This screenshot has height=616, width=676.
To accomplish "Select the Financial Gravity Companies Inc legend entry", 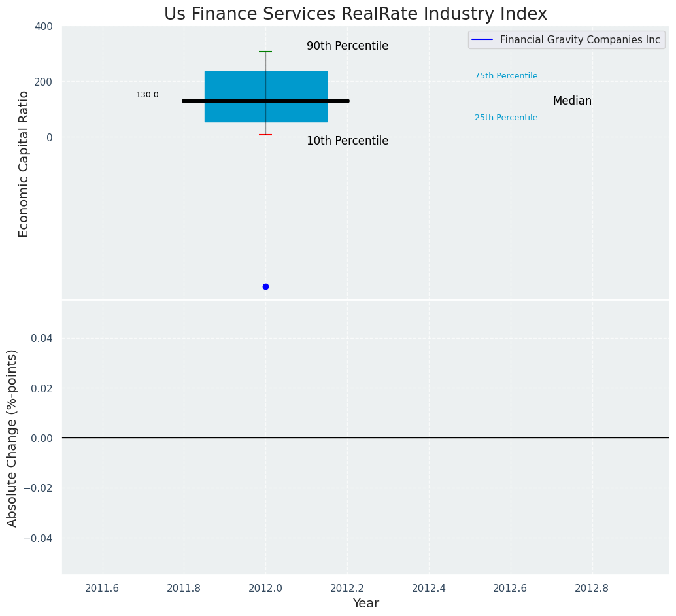I will pos(579,40).
